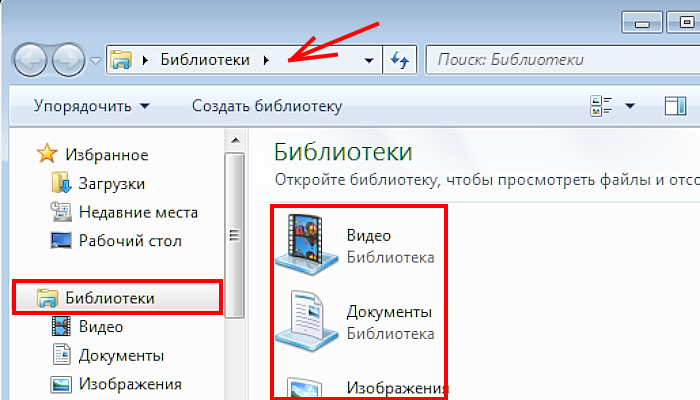Select the Документы library name in main pane
The image size is (700, 400).
[x=389, y=312]
